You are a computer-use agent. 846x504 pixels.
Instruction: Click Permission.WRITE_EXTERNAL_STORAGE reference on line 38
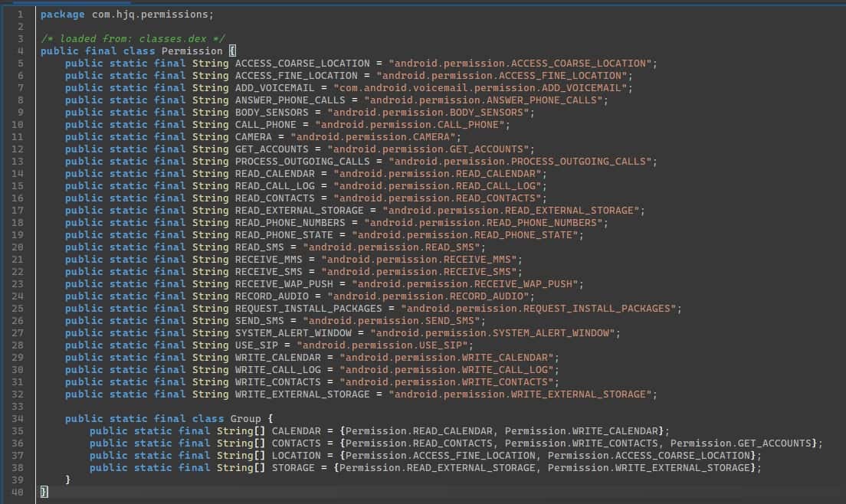pos(649,468)
